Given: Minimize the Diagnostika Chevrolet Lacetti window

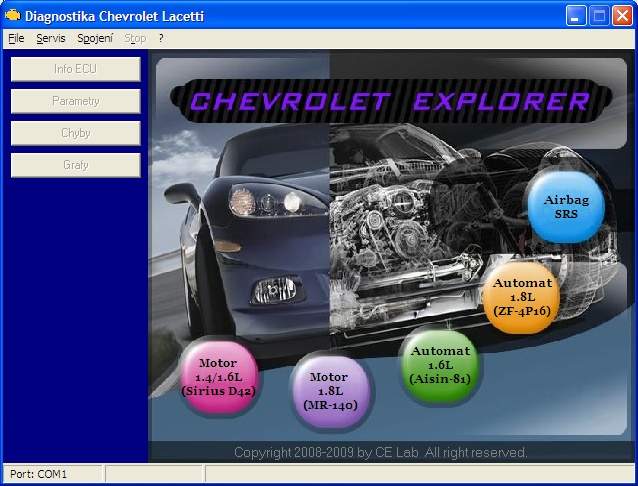Looking at the screenshot, I should tap(576, 16).
